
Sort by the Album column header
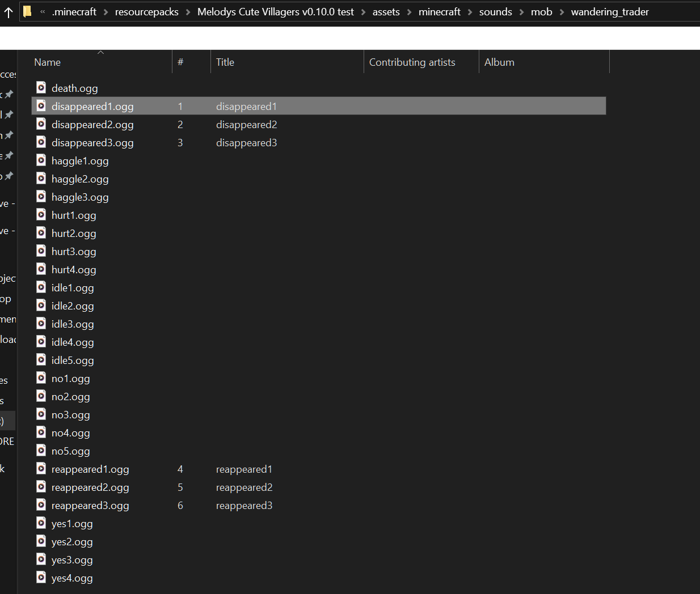point(499,62)
